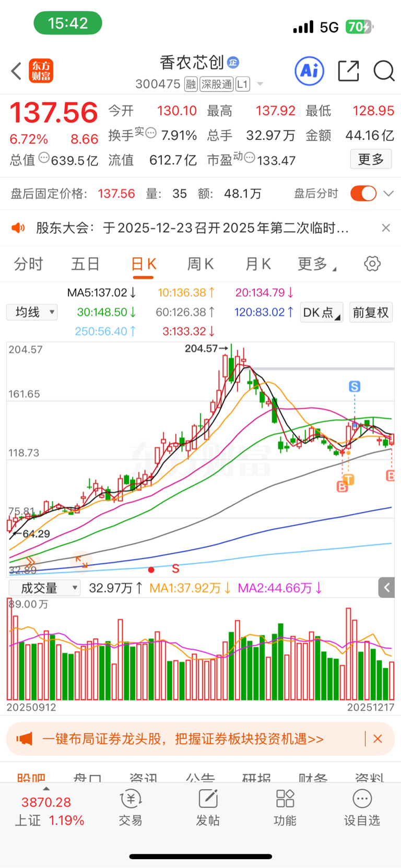Tap the 5G signal status indicator
Image resolution: width=401 pixels, height=868 pixels.
click(x=329, y=27)
